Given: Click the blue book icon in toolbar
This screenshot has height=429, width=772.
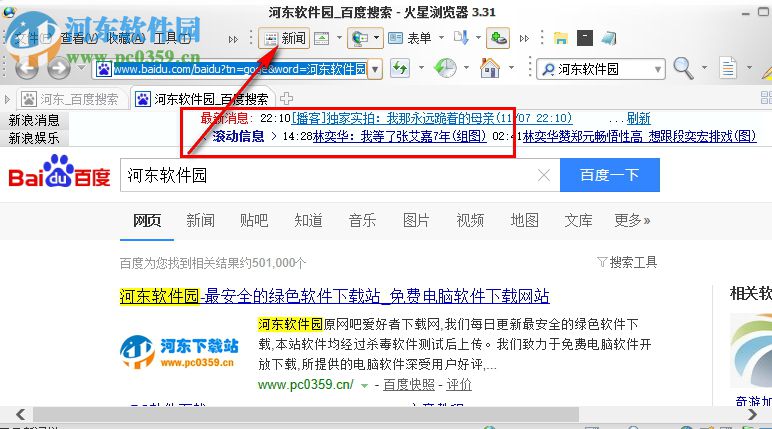Looking at the screenshot, I should pyautogui.click(x=609, y=38).
